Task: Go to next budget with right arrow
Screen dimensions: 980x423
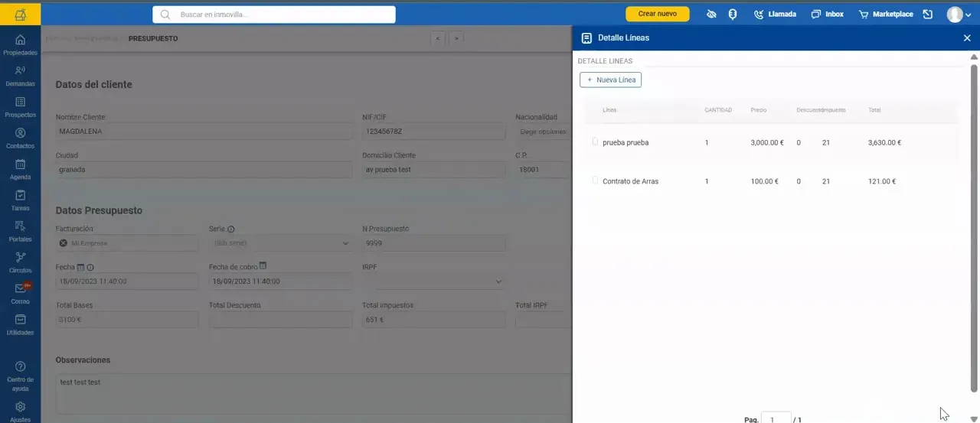Action: [457, 37]
